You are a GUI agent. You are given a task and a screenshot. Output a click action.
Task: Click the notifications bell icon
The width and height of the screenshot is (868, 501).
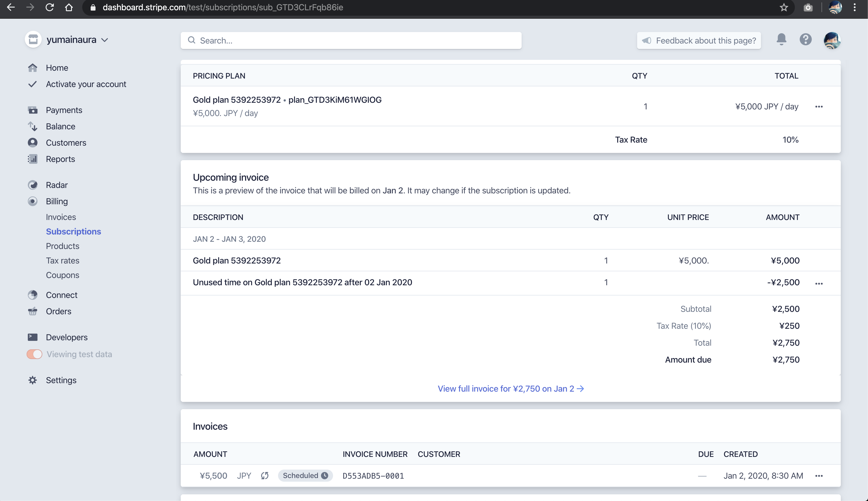pyautogui.click(x=781, y=40)
